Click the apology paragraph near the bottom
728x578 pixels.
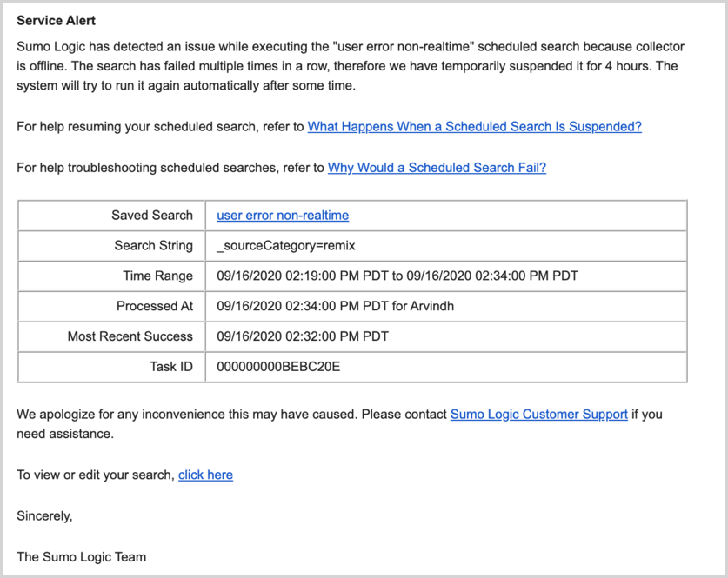(339, 423)
